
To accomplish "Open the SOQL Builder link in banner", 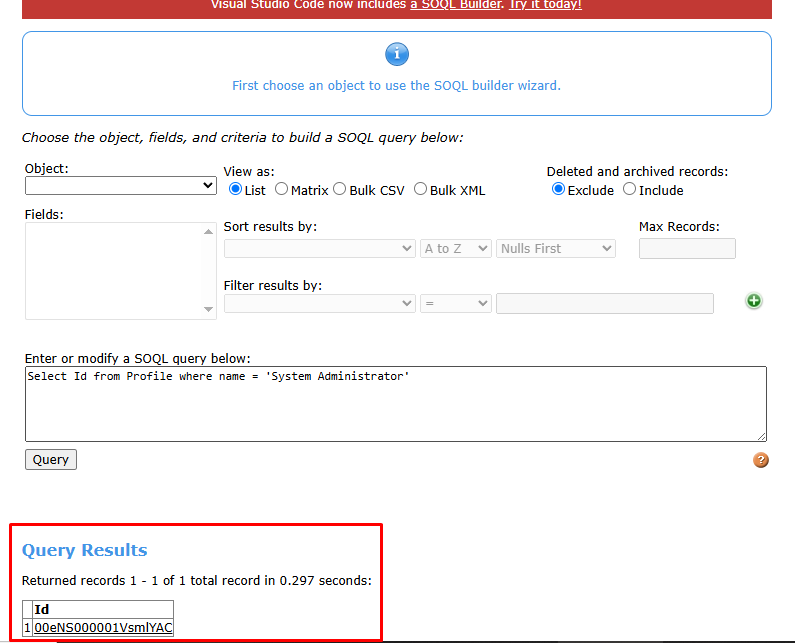I will coord(455,5).
